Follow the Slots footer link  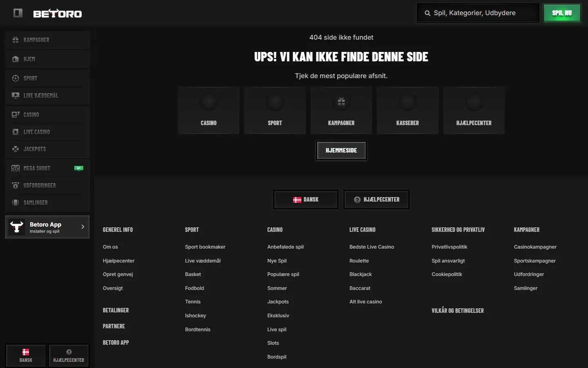pos(273,343)
